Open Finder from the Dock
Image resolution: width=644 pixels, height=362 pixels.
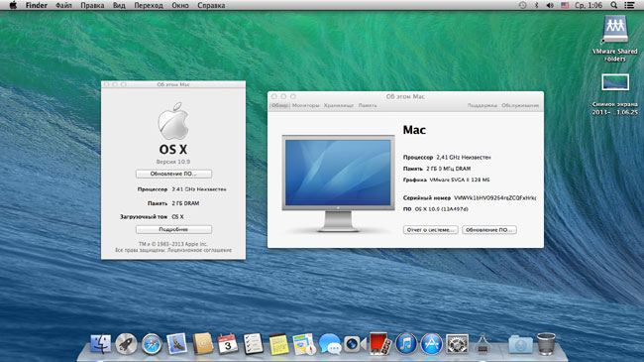pyautogui.click(x=101, y=344)
